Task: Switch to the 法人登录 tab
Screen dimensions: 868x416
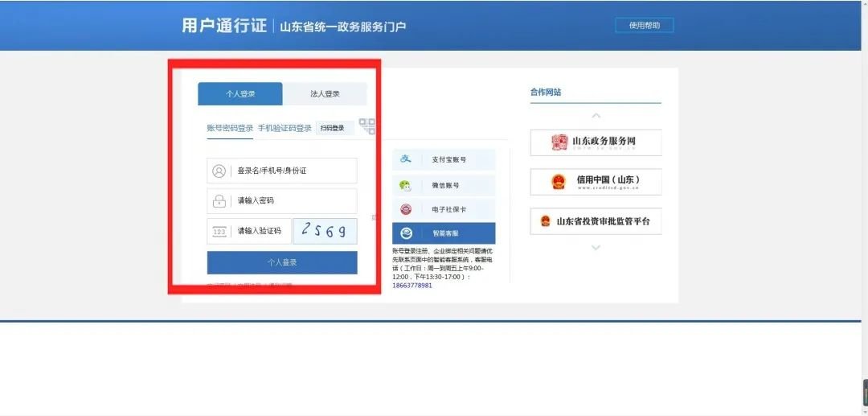Action: [325, 93]
